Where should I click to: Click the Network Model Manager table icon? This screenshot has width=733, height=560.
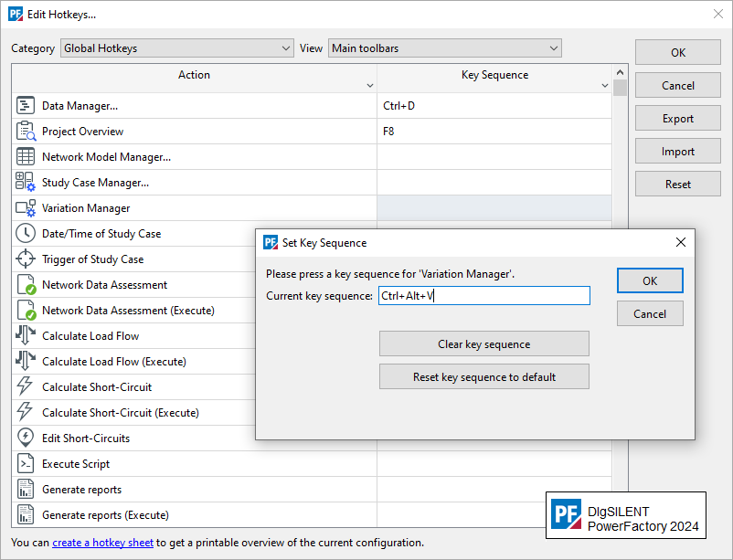tap(26, 156)
